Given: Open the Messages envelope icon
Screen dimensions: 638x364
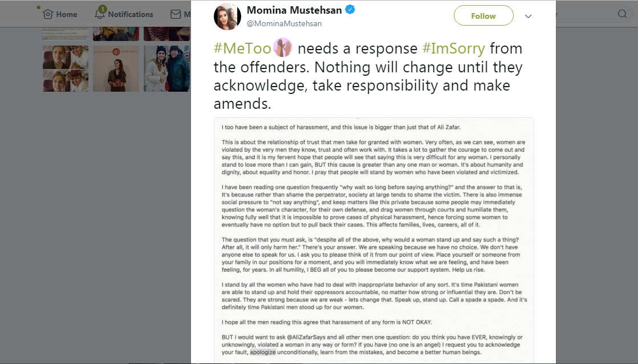Looking at the screenshot, I should tap(175, 14).
